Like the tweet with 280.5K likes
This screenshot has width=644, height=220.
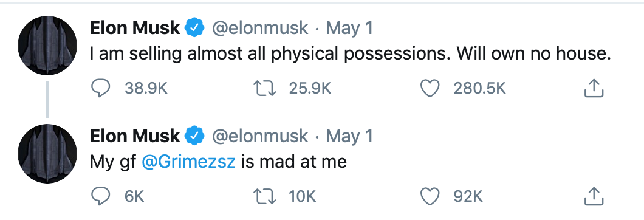coord(430,88)
